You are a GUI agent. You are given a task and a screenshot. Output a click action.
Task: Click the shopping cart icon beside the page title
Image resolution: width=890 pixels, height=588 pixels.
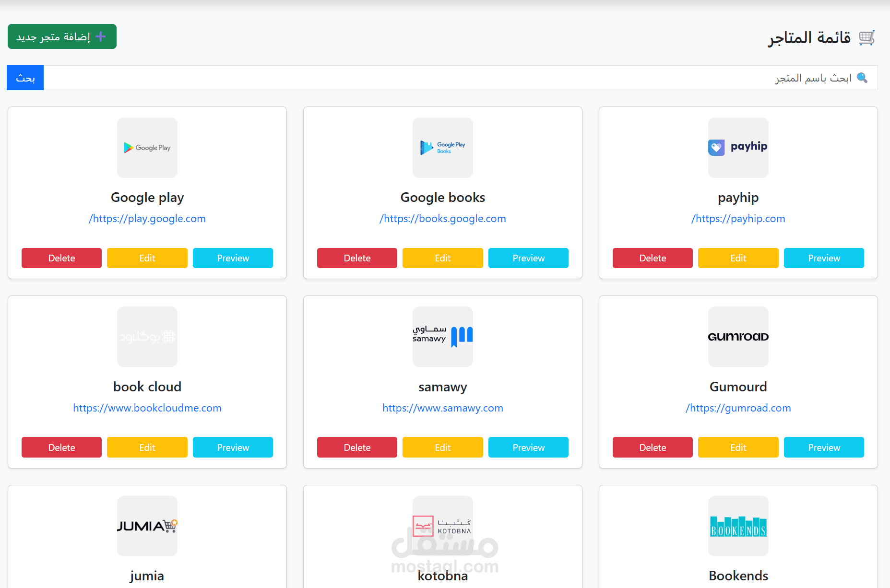[x=866, y=37]
